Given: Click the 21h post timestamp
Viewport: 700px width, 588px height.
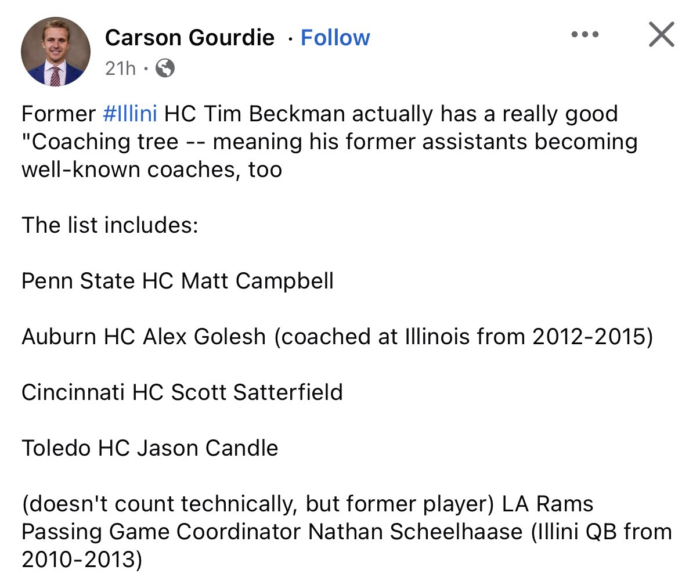Looking at the screenshot, I should click(120, 68).
